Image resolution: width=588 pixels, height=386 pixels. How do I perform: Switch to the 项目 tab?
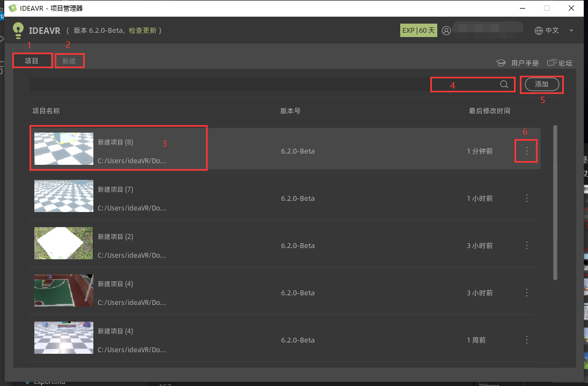pyautogui.click(x=32, y=61)
